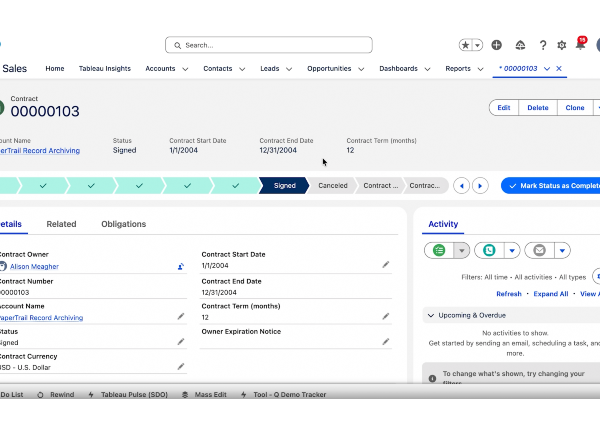This screenshot has height=433, width=600.
Task: Expand the Opportunities tab dropdown chevron
Action: pyautogui.click(x=361, y=69)
